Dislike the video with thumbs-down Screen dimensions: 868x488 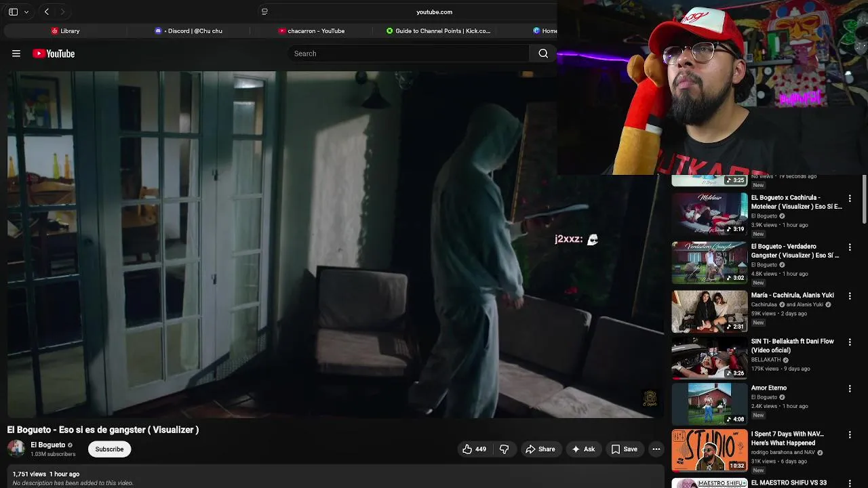coord(504,449)
